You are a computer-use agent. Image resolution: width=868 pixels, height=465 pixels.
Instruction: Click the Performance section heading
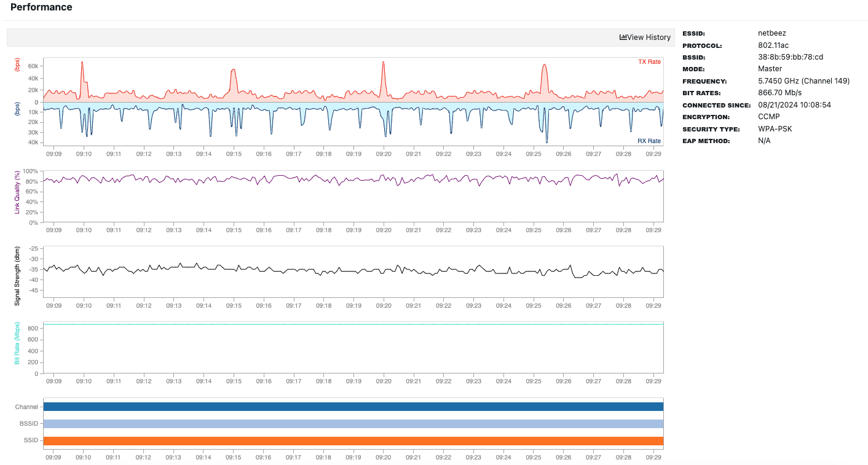[x=41, y=7]
